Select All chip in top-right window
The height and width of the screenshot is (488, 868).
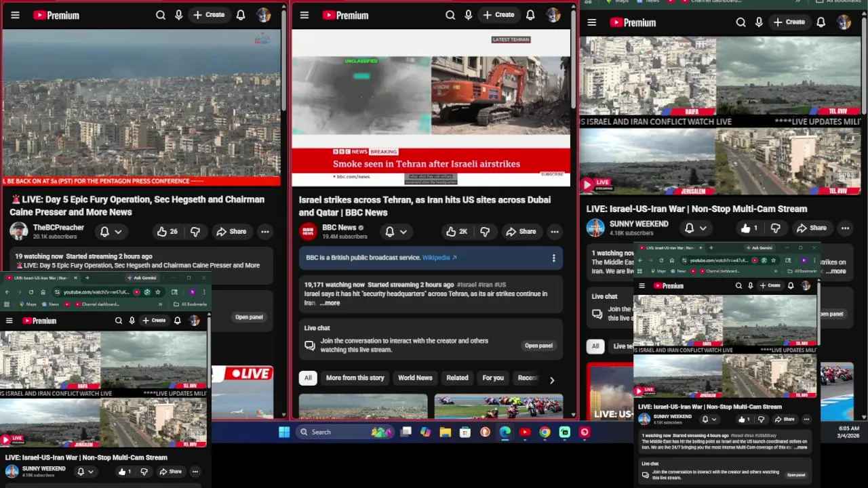coord(595,346)
